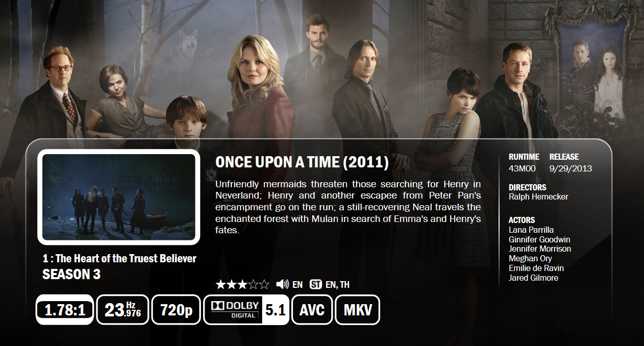Click the AVC video codec badge
This screenshot has height=346, width=644.
click(312, 309)
